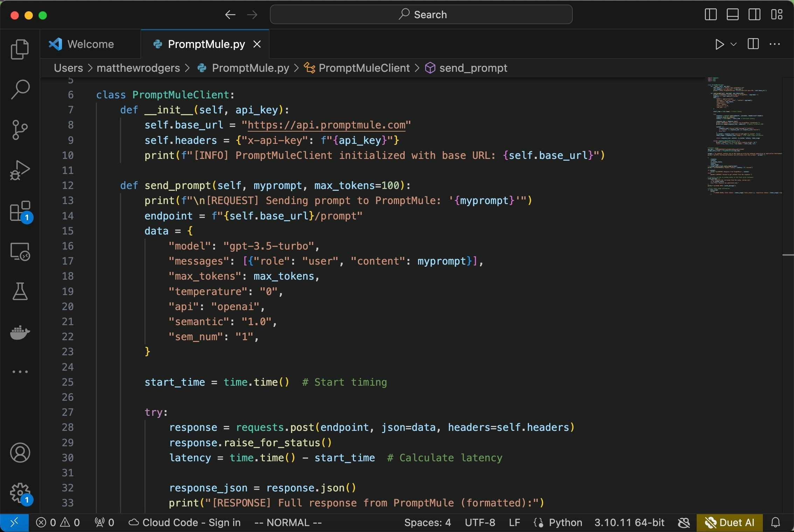
Task: Open the editor More Actions menu
Action: point(774,44)
